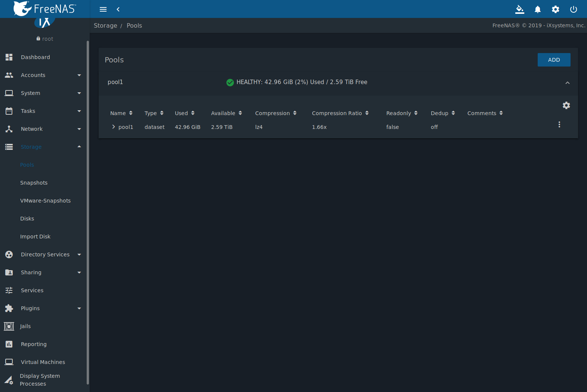Expand the Plugins menu arrow
The height and width of the screenshot is (392, 587).
79,308
